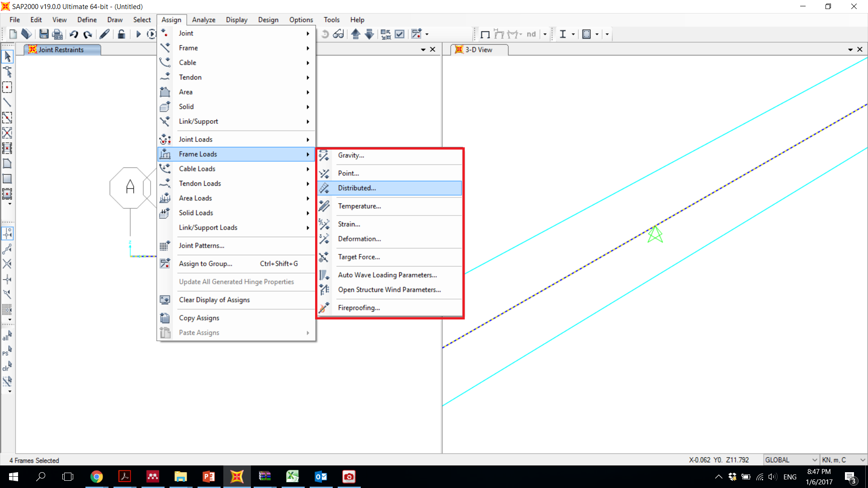Click Assign to Group menu entry
868x488 pixels.
(236, 264)
